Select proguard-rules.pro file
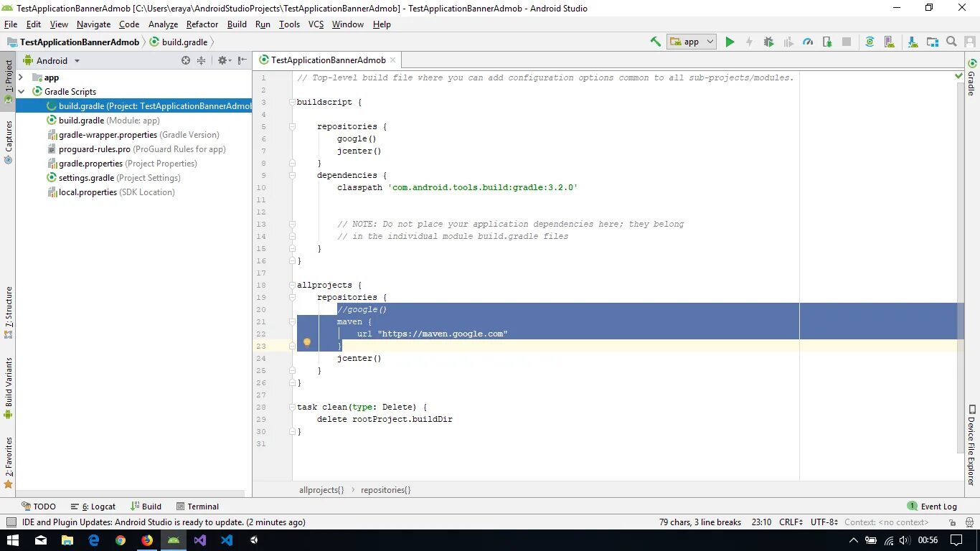 [136, 149]
